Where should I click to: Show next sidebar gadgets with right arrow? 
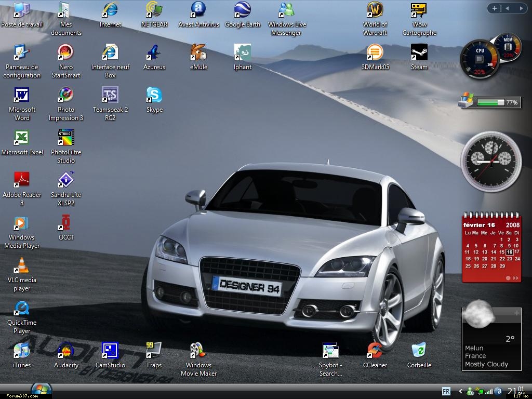pos(521,8)
